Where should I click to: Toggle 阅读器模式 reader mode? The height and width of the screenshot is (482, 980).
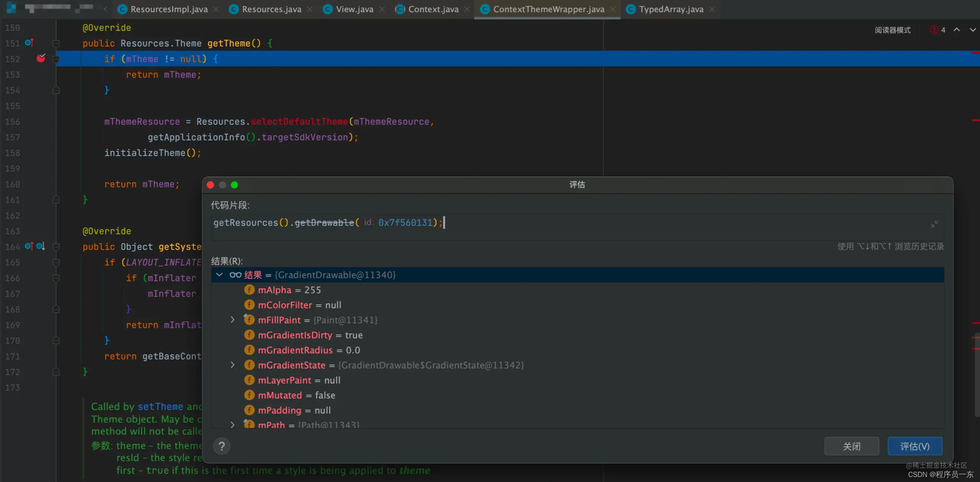pyautogui.click(x=892, y=30)
